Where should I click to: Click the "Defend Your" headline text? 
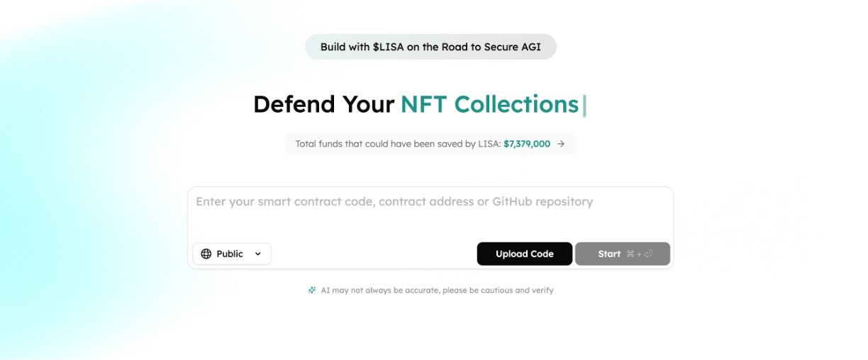coord(323,104)
